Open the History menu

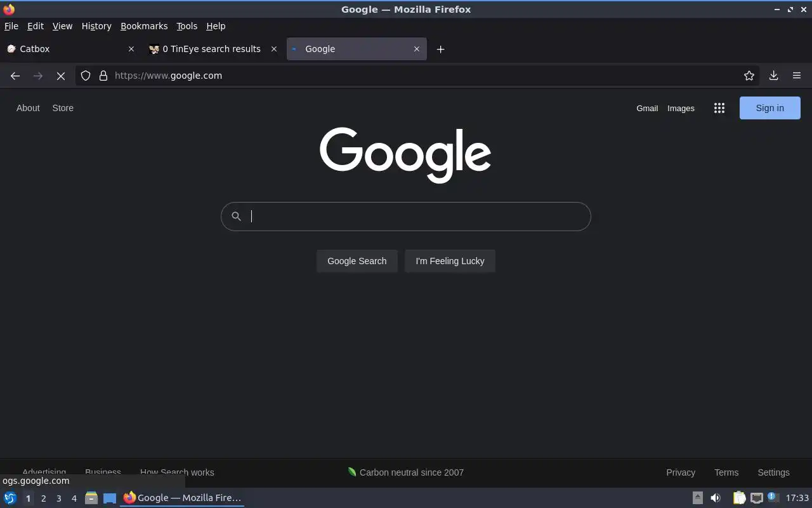pyautogui.click(x=96, y=26)
